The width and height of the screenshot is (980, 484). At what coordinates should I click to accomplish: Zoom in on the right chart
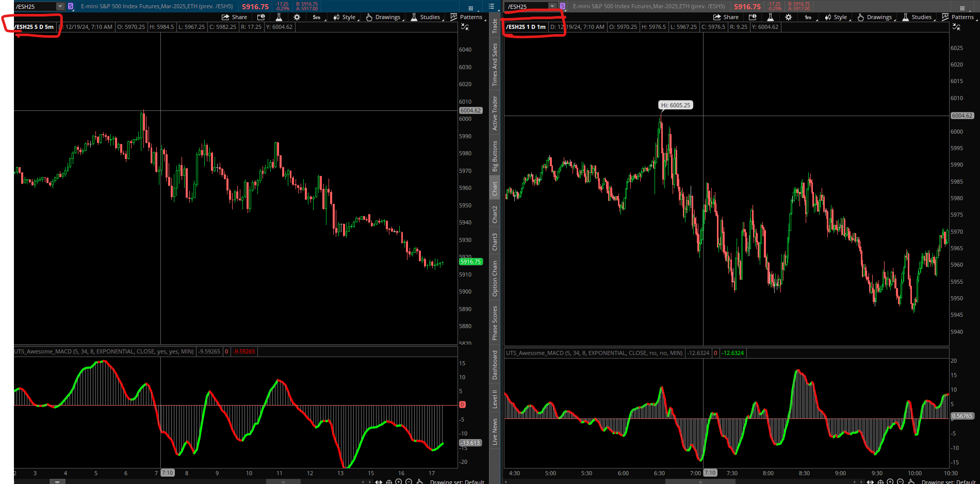pos(890,482)
